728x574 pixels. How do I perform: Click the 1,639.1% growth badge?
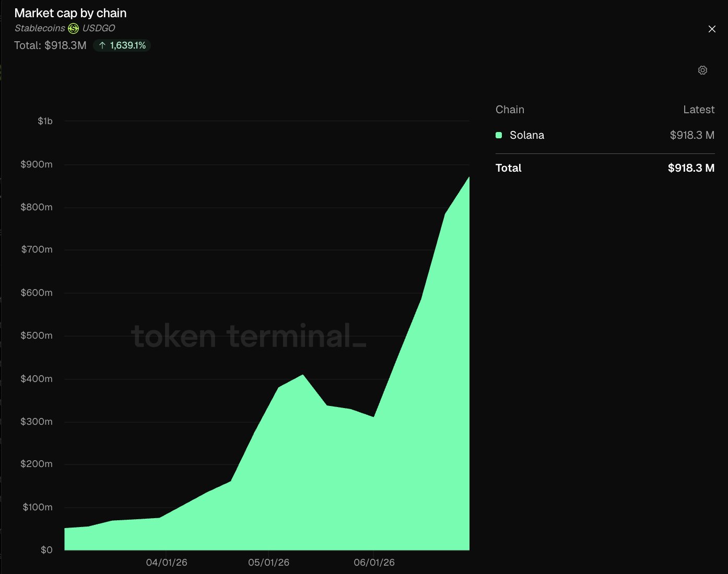122,45
